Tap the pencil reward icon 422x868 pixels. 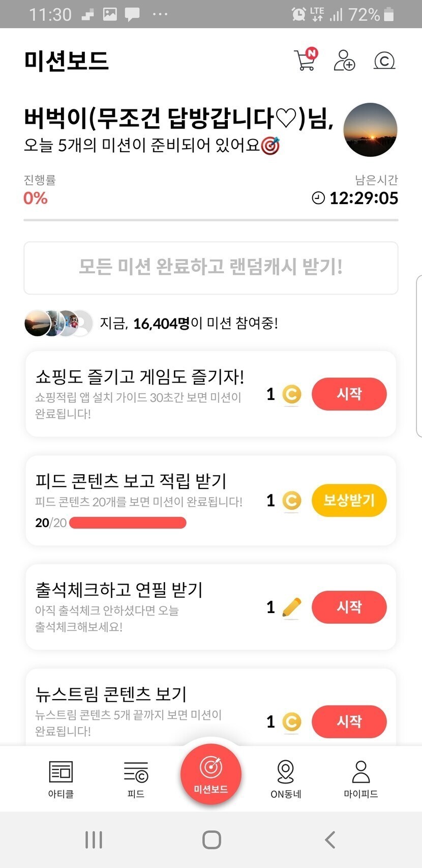[291, 607]
